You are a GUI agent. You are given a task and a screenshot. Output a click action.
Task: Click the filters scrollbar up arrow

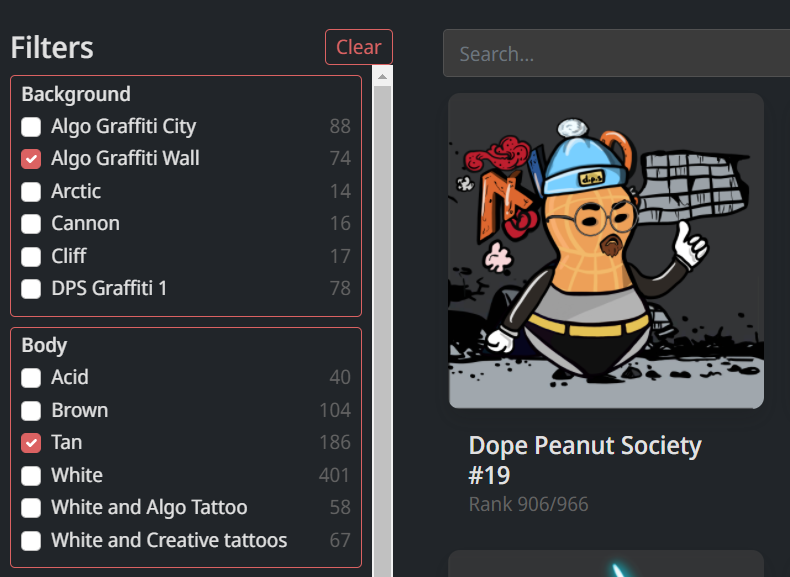point(382,77)
